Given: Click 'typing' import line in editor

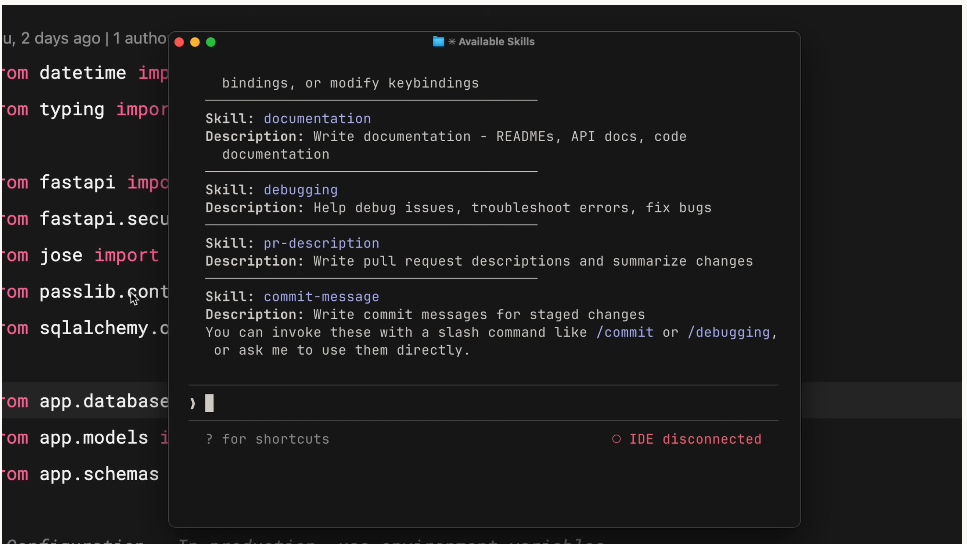Looking at the screenshot, I should pos(84,110).
